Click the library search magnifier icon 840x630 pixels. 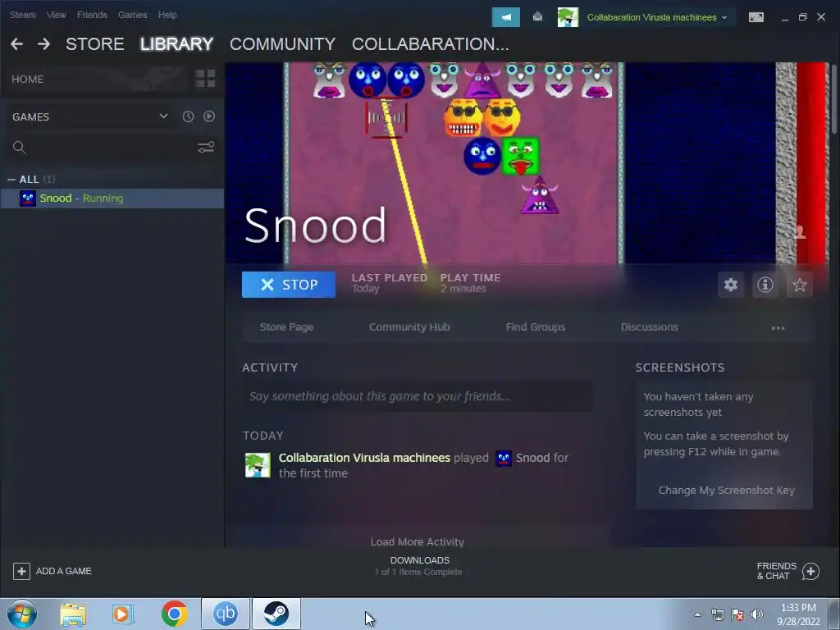tap(20, 148)
